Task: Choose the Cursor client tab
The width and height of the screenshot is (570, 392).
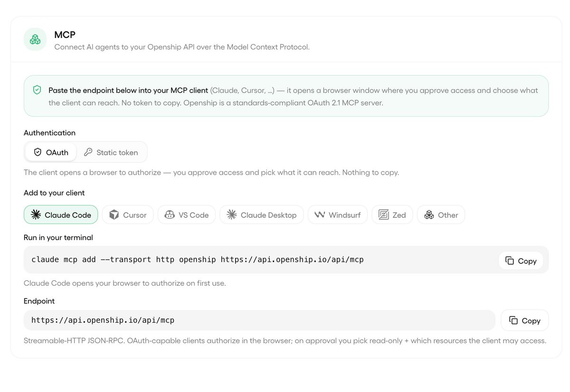Action: tap(128, 215)
